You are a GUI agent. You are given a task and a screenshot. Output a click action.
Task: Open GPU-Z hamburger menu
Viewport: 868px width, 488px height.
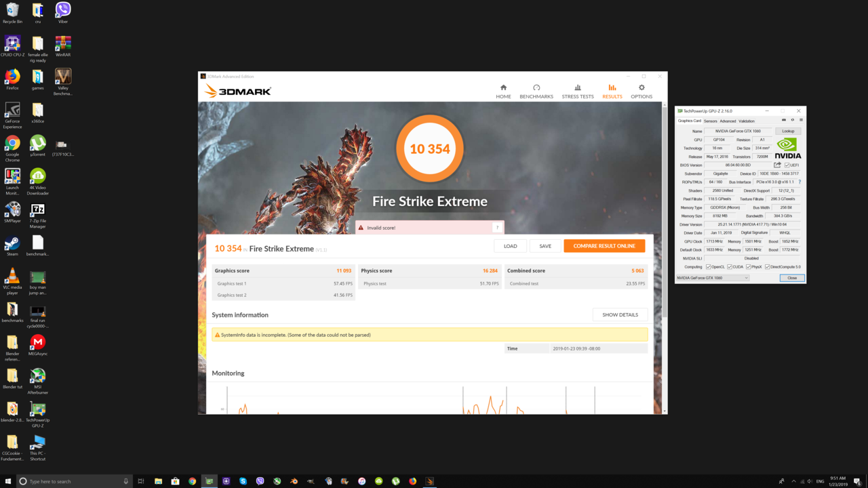tap(800, 120)
